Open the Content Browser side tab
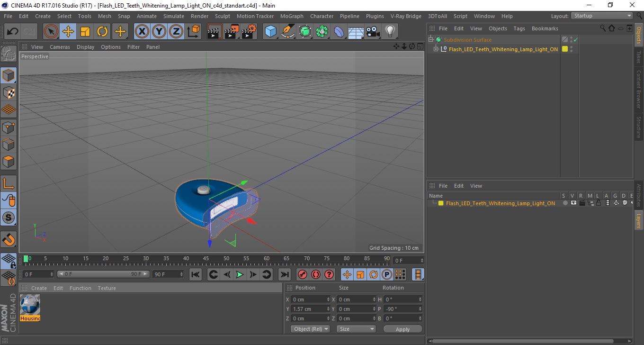 pyautogui.click(x=639, y=89)
